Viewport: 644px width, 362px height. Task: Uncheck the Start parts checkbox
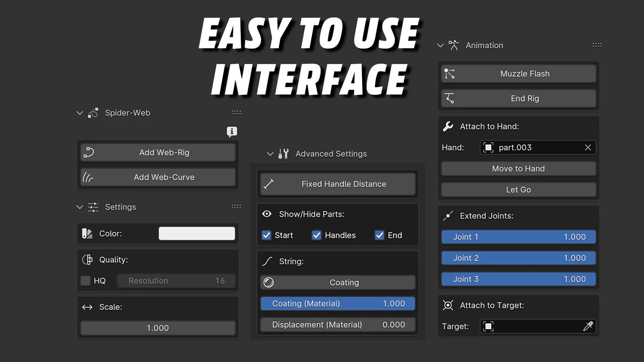pos(266,235)
